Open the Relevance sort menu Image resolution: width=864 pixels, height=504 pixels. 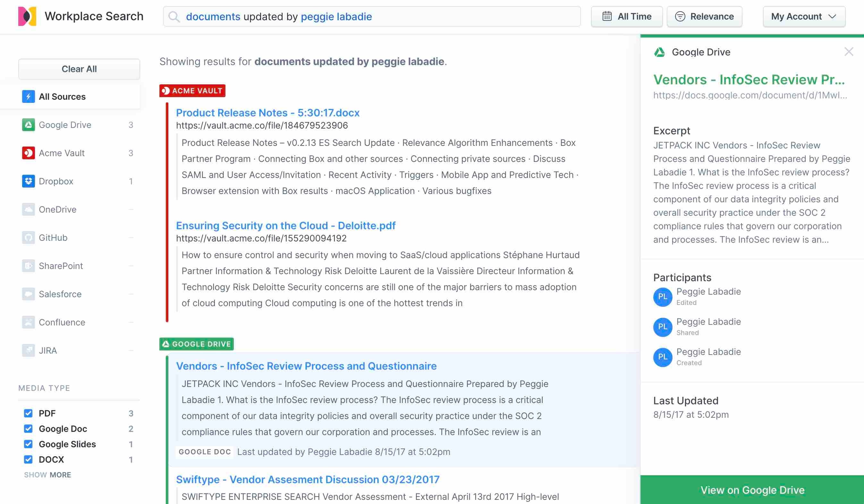tap(704, 16)
